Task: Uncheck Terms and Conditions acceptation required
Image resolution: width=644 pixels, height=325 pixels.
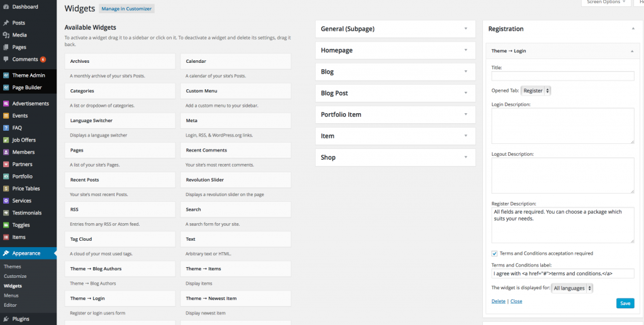Action: click(494, 253)
